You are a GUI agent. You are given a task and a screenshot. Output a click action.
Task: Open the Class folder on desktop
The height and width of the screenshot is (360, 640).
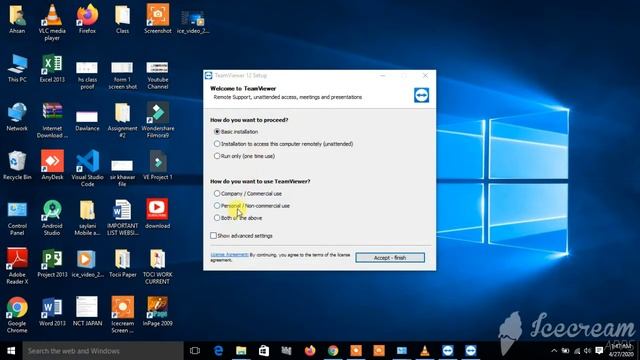tap(122, 19)
